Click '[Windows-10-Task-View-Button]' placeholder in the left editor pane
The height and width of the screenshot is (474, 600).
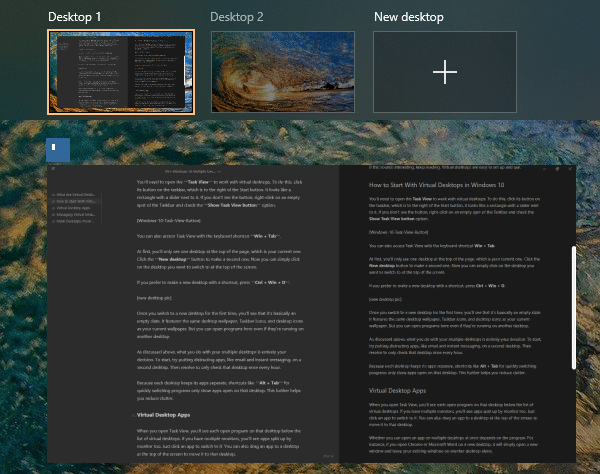coord(168,221)
